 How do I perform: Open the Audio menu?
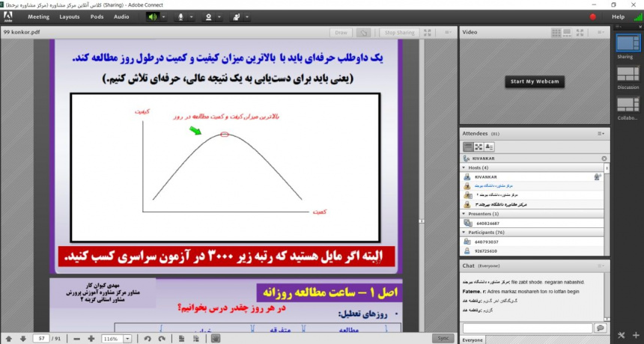[x=121, y=16]
